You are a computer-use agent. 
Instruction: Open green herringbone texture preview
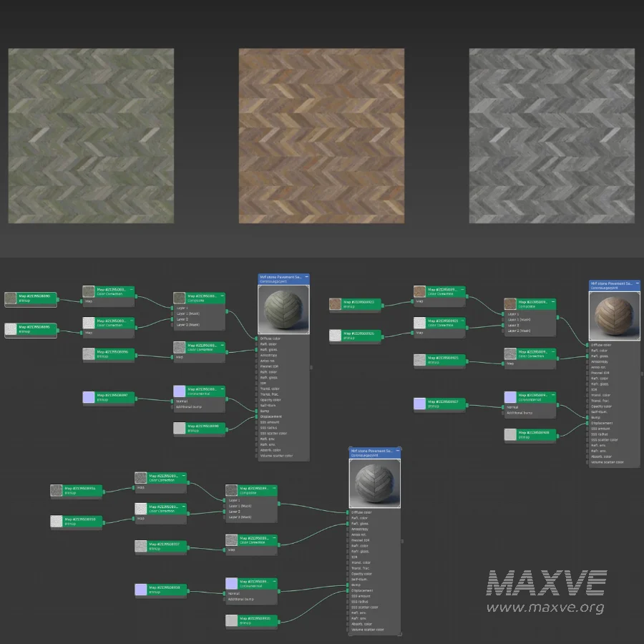pos(91,136)
